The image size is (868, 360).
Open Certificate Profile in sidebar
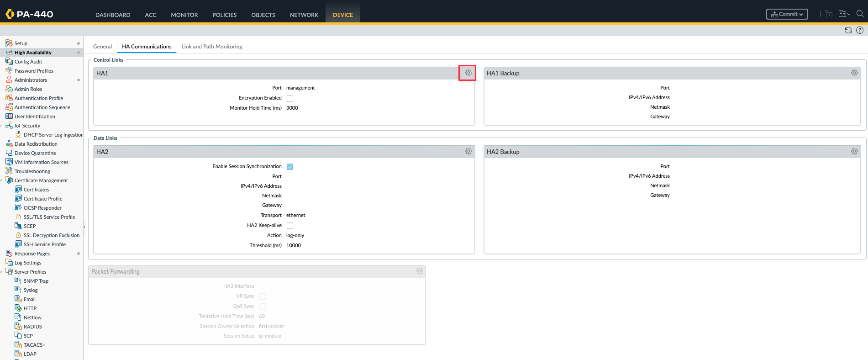pyautogui.click(x=43, y=199)
